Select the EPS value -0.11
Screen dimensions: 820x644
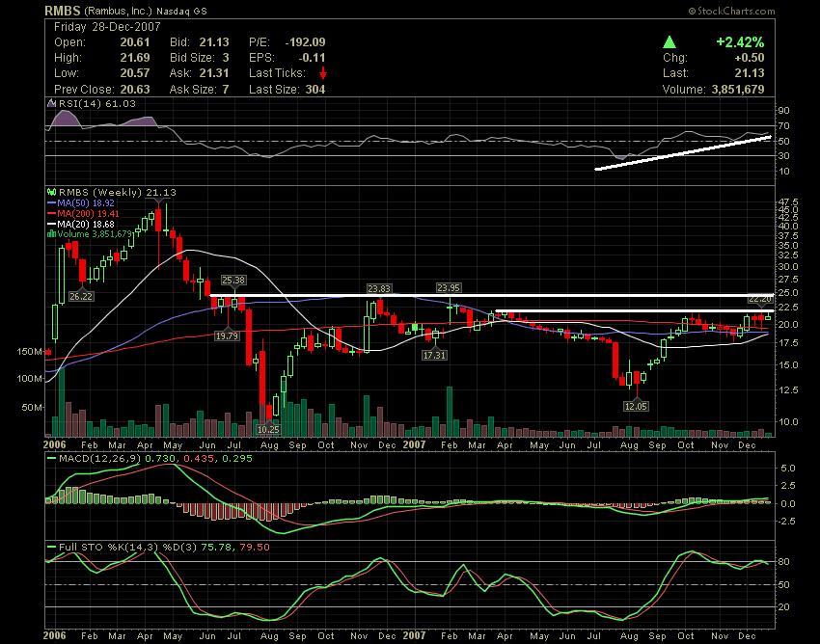[x=311, y=58]
